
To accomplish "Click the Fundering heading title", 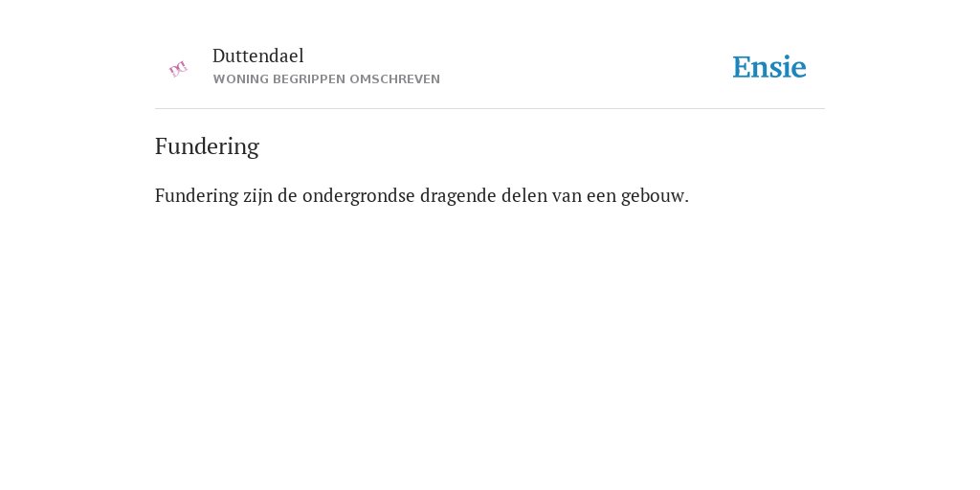I will coord(207,146).
